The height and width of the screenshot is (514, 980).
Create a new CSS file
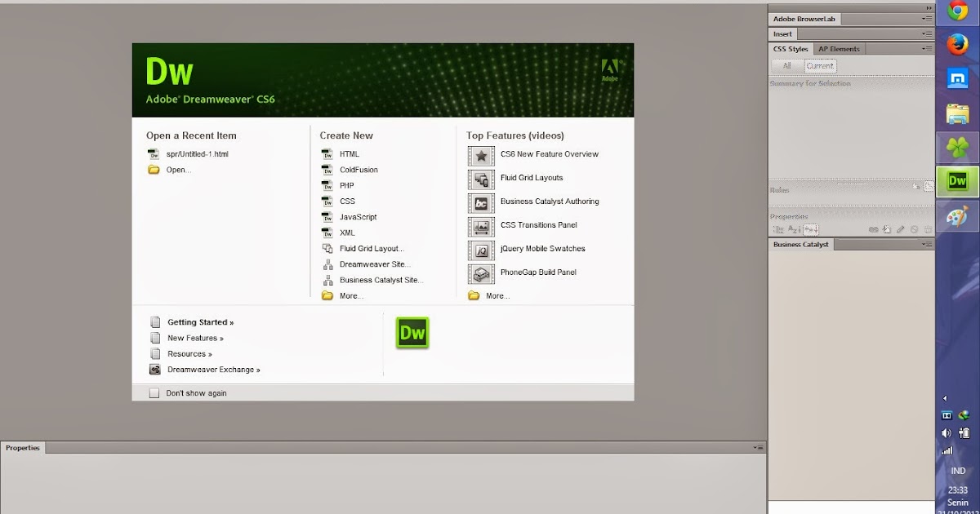[x=347, y=202]
